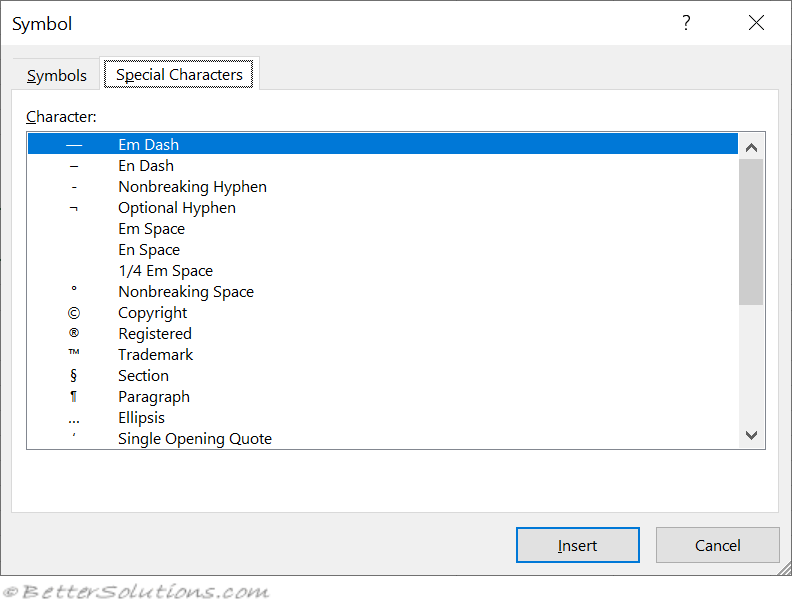Click the nonbreaking hyphen glyph
792x614 pixels.
point(74,187)
